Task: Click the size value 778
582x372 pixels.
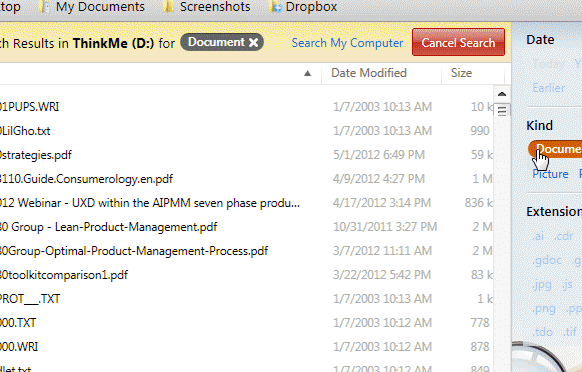Action: (480, 323)
